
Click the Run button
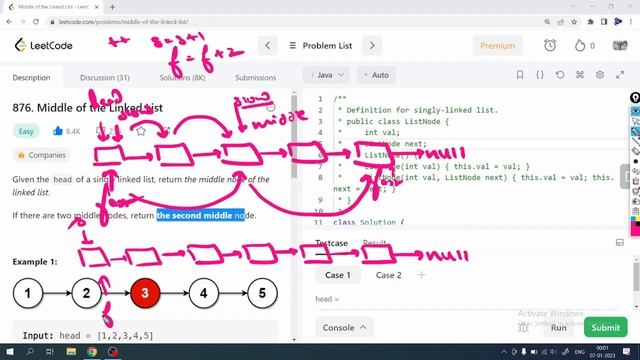pos(559,327)
